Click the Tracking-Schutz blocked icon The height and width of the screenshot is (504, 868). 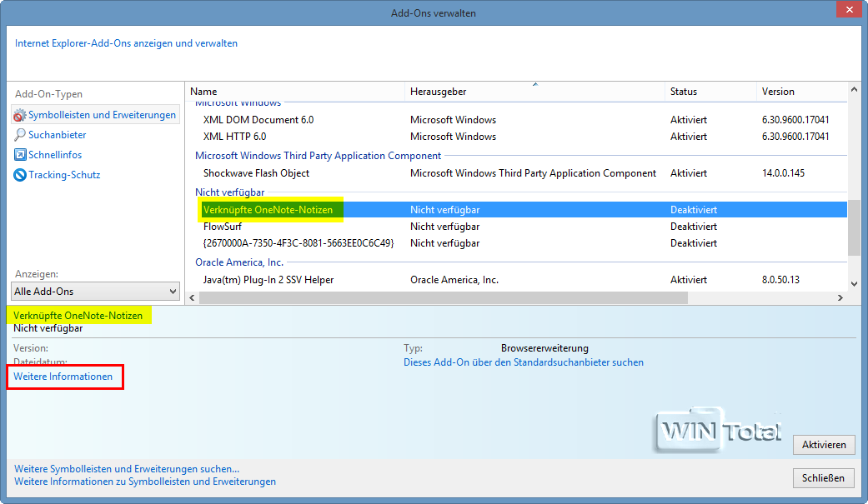pos(20,175)
